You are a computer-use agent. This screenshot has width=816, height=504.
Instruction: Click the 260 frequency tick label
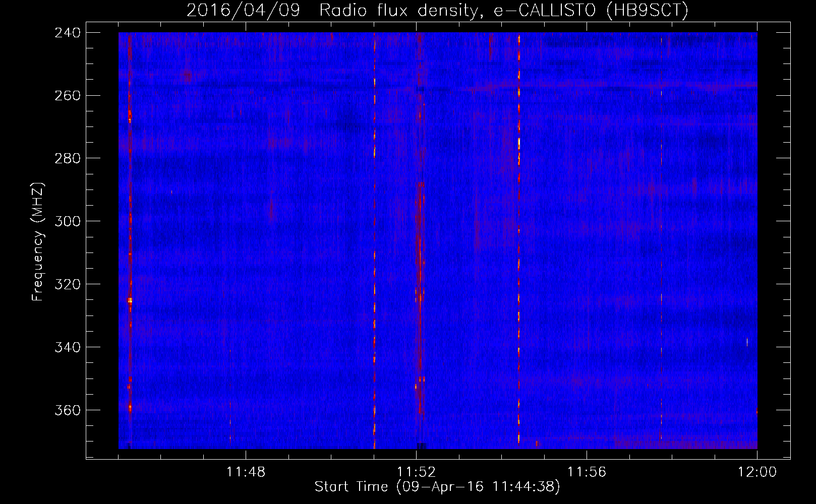68,96
